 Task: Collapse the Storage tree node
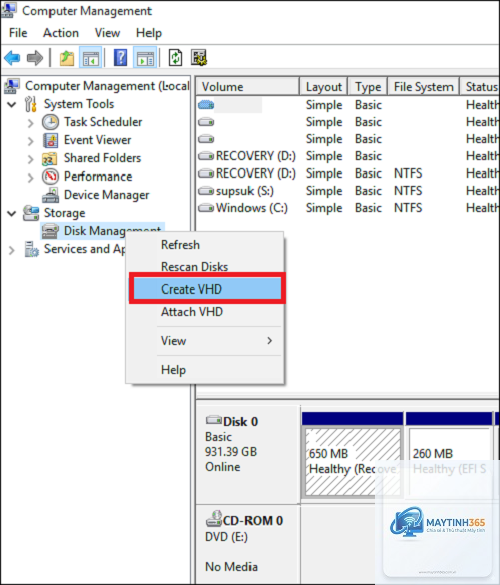(12, 214)
